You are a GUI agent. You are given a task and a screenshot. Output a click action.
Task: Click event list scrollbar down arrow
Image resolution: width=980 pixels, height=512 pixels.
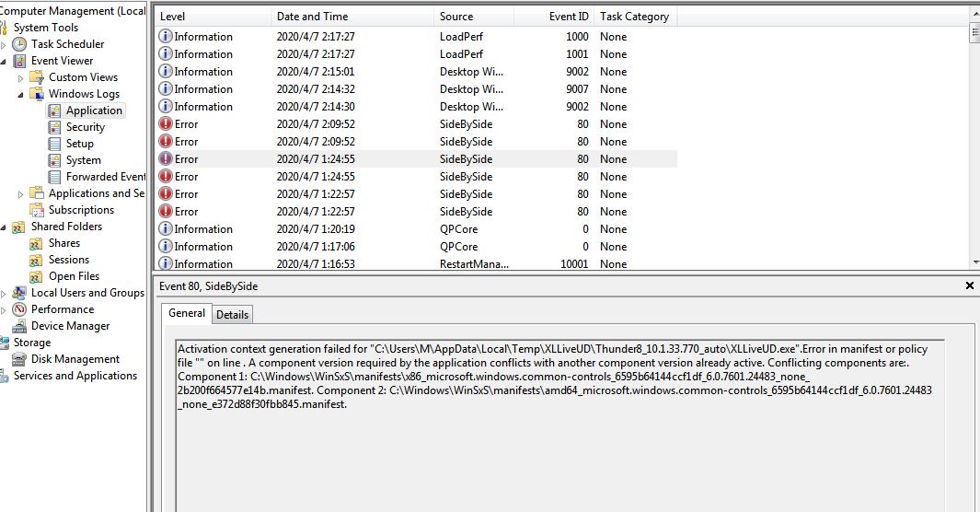tap(975, 263)
